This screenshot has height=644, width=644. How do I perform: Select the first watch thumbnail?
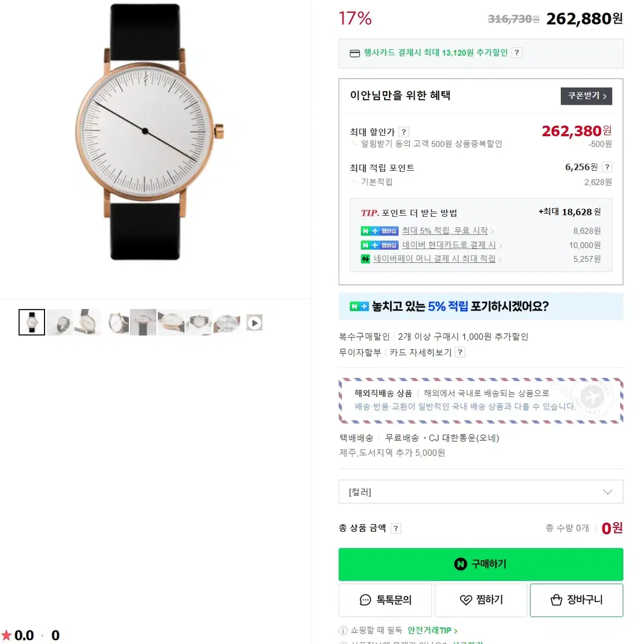tap(32, 322)
